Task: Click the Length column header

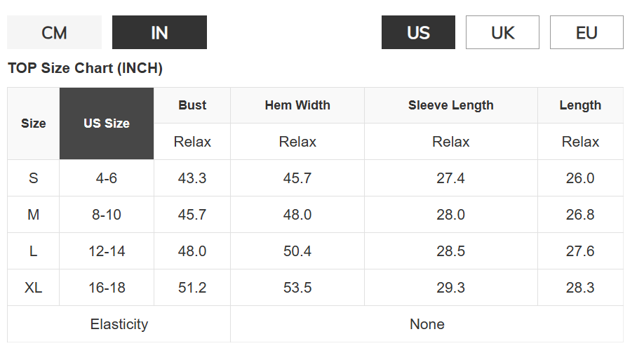Action: coord(580,105)
